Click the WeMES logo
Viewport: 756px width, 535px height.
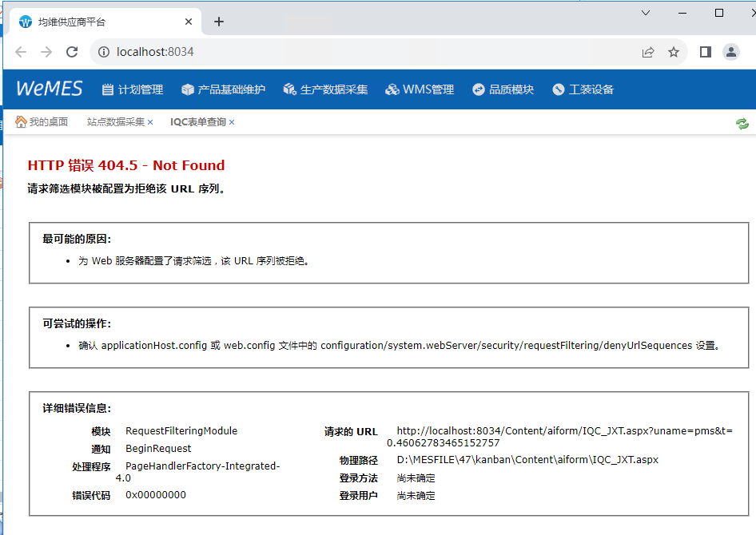(49, 89)
